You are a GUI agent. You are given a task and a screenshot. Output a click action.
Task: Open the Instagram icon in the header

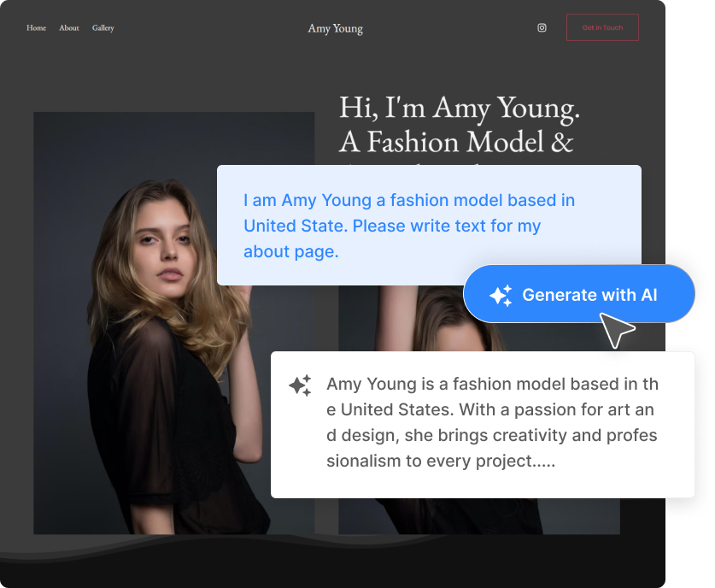(542, 27)
